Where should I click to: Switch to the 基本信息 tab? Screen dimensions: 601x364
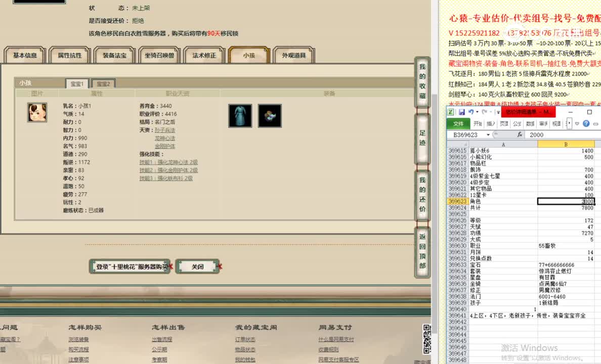click(24, 56)
